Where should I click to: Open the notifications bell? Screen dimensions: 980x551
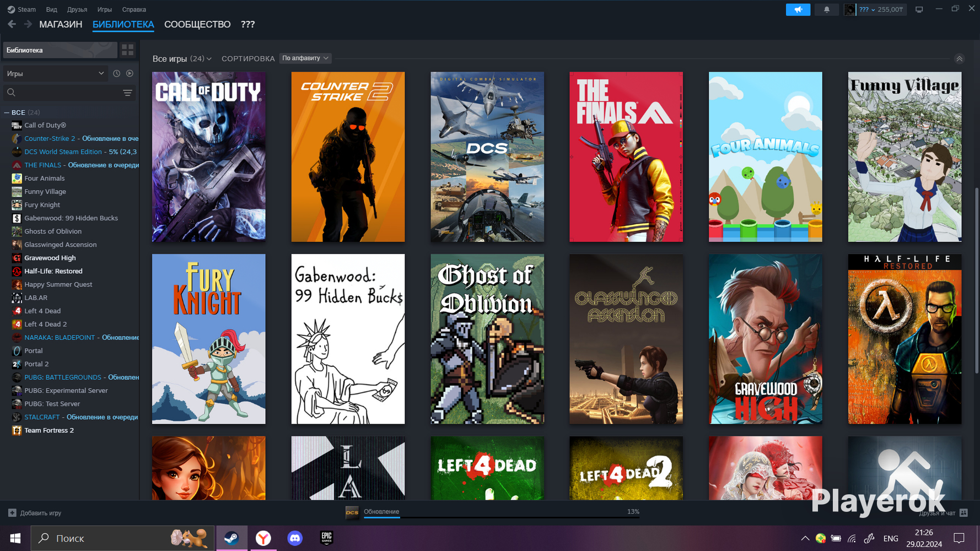826,9
